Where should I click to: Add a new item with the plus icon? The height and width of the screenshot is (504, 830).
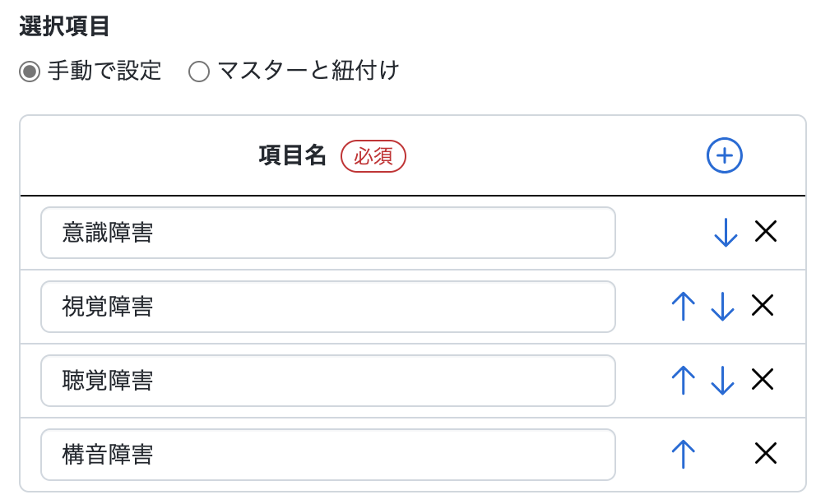725,155
